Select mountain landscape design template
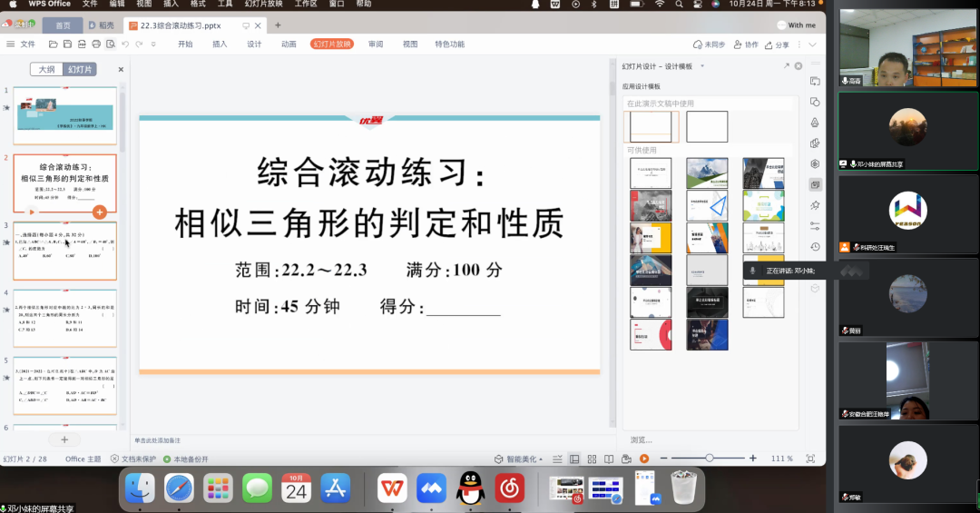 point(707,173)
